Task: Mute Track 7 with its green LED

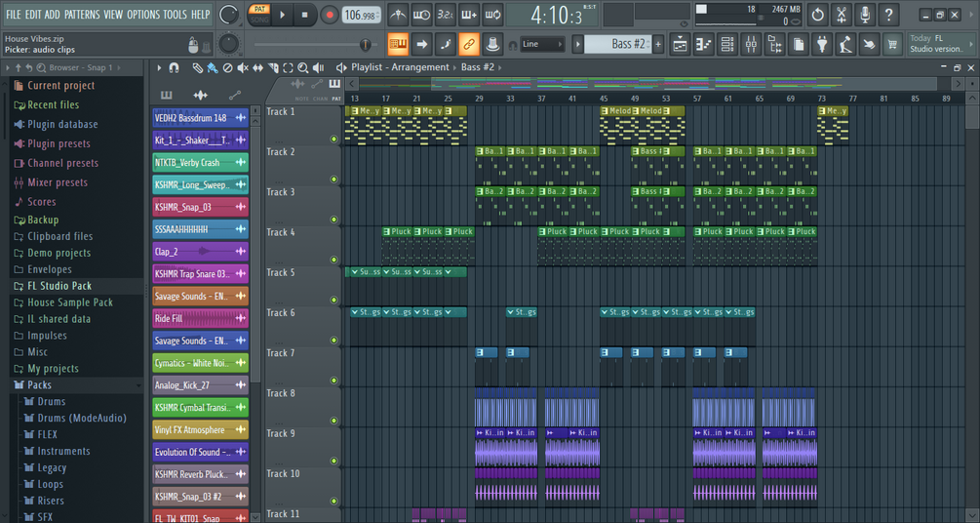Action: pyautogui.click(x=333, y=381)
